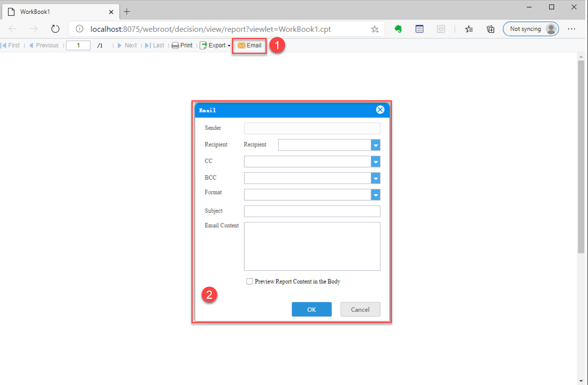
Task: Expand the Format dropdown arrow
Action: coord(375,195)
